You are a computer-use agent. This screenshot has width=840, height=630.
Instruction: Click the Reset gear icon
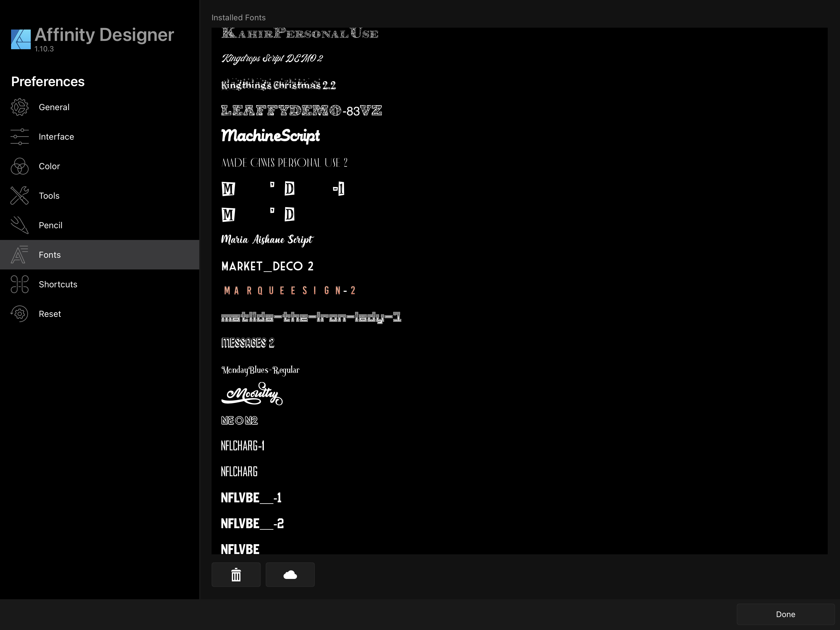pyautogui.click(x=20, y=314)
